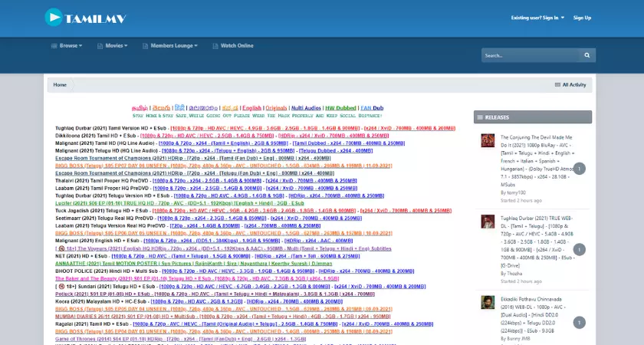This screenshot has height=345, width=644.
Task: Open Dikkiloona Tamil HD 1080p & 720p link
Action: coord(207,136)
